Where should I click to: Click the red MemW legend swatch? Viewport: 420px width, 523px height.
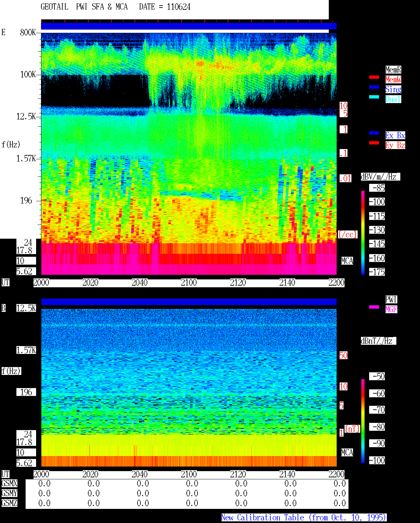[x=374, y=77]
